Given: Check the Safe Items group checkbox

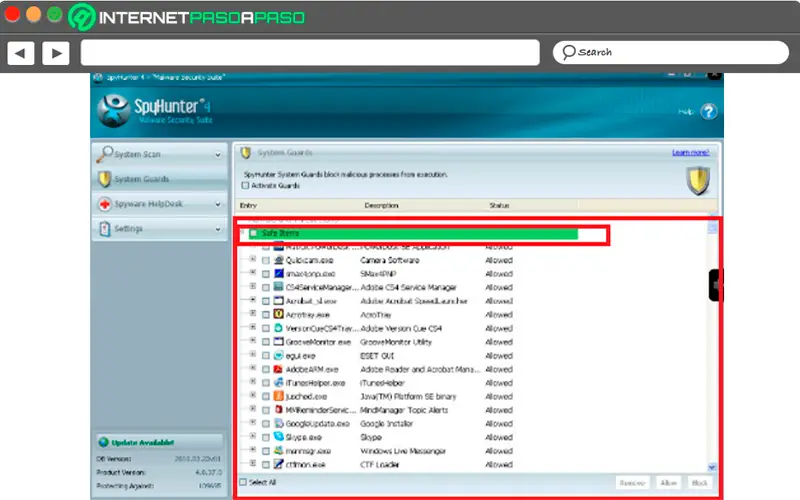Looking at the screenshot, I should [254, 234].
